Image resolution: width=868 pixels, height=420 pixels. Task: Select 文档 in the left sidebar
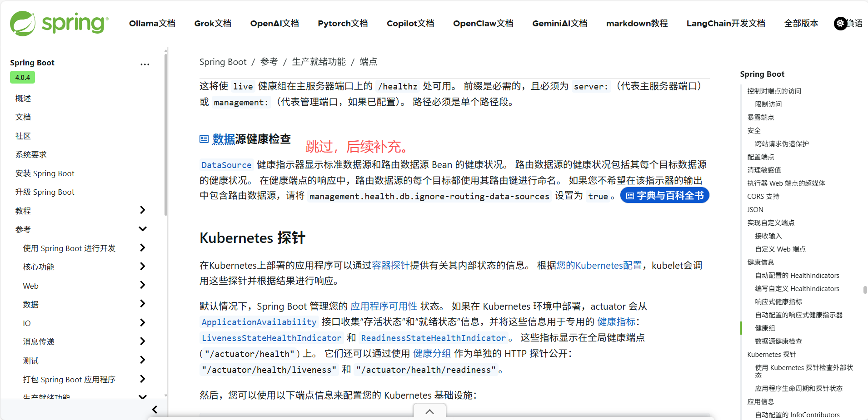click(x=23, y=117)
